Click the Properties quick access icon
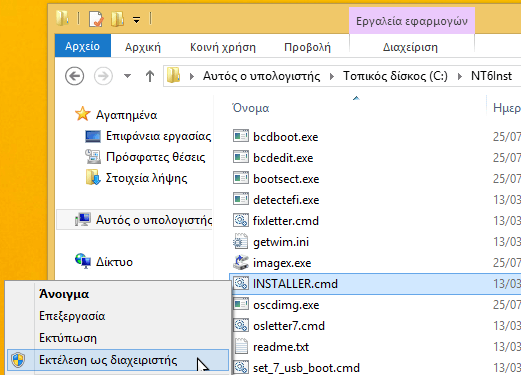Image resolution: width=521 pixels, height=375 pixels. click(96, 19)
